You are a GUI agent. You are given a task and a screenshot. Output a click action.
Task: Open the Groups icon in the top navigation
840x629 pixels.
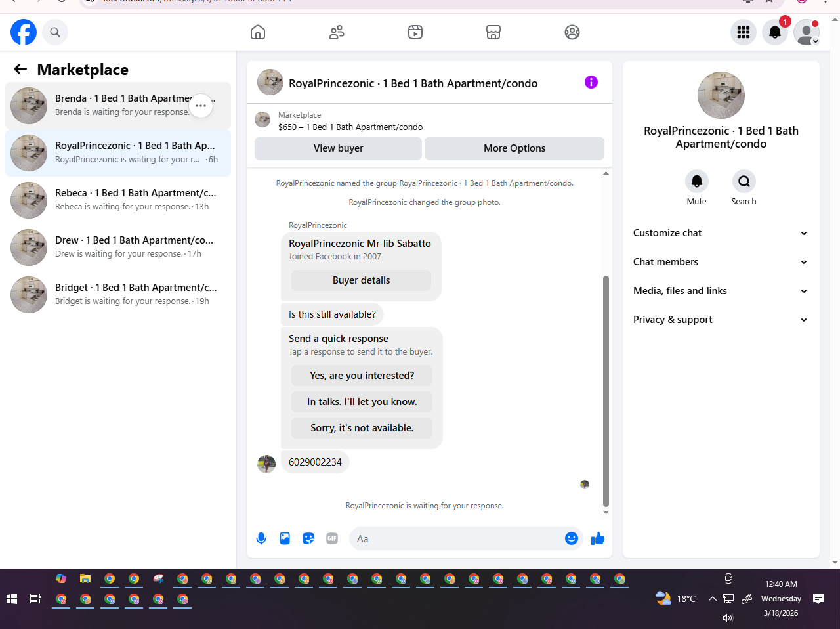tap(572, 32)
